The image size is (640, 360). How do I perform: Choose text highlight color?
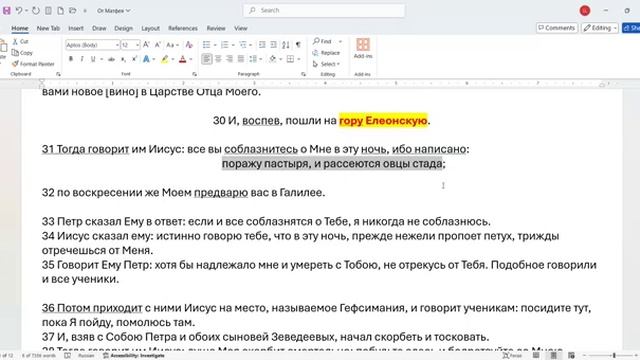point(164,59)
